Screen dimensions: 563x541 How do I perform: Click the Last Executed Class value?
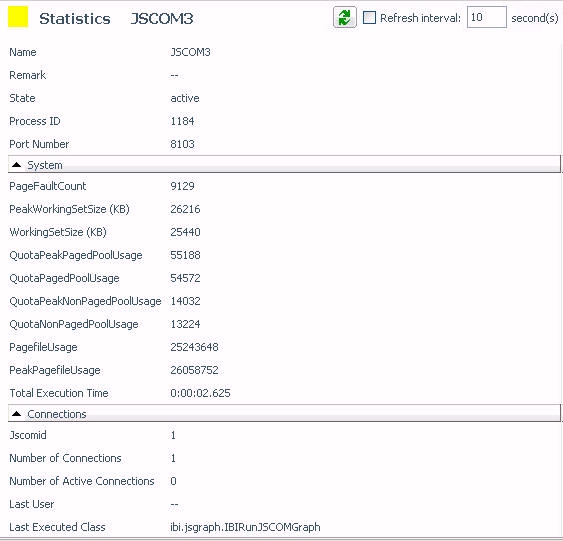pyautogui.click(x=245, y=527)
